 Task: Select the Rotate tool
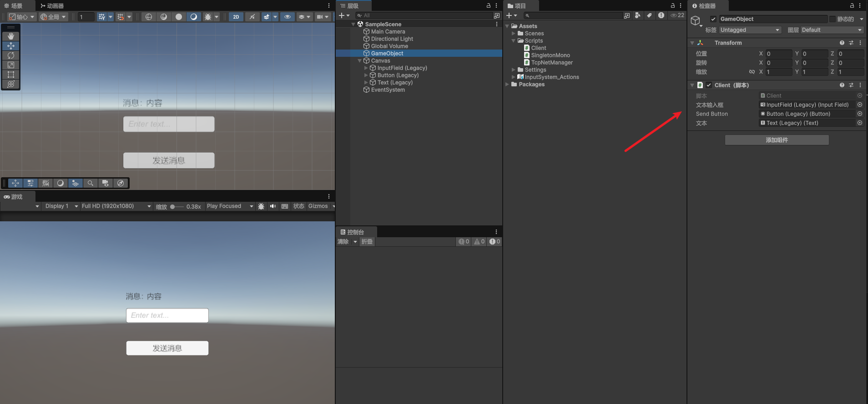coord(11,55)
